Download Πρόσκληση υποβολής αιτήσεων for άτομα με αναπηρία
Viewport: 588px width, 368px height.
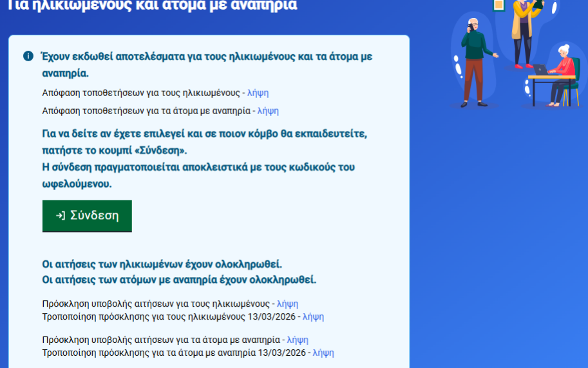pyautogui.click(x=298, y=340)
